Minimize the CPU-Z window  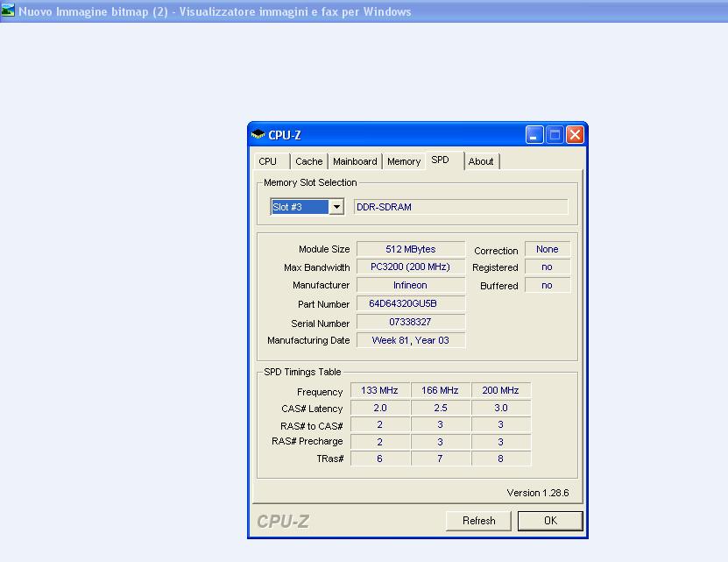click(x=534, y=135)
